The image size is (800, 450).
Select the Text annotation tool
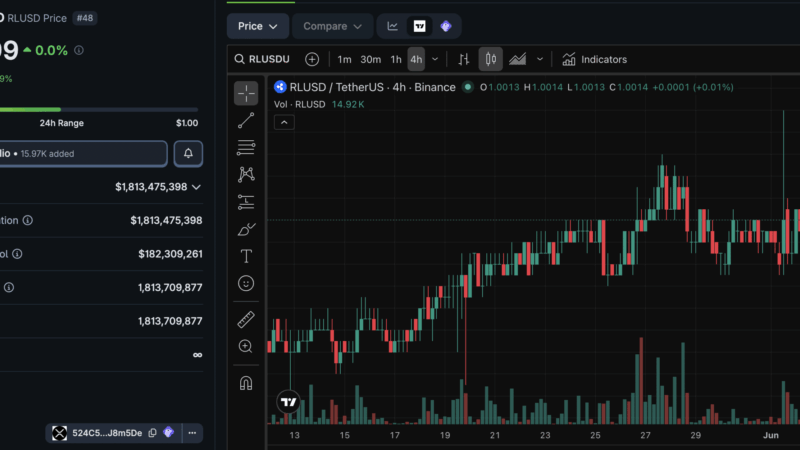(246, 256)
